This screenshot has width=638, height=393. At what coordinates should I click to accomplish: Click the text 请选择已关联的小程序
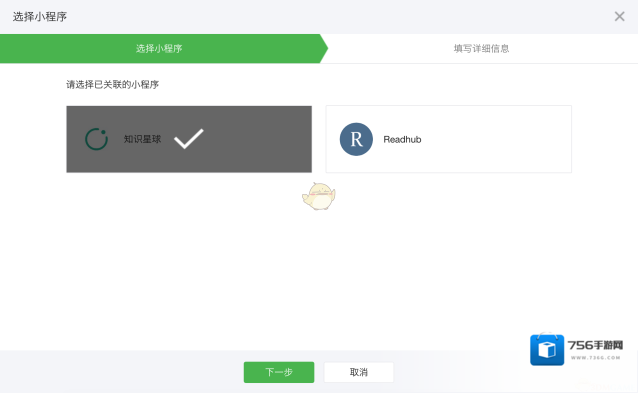tap(113, 85)
